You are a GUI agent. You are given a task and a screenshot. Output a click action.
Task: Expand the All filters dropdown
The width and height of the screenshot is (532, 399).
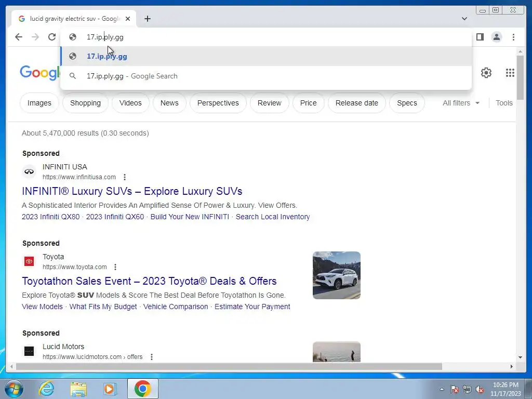tap(461, 103)
